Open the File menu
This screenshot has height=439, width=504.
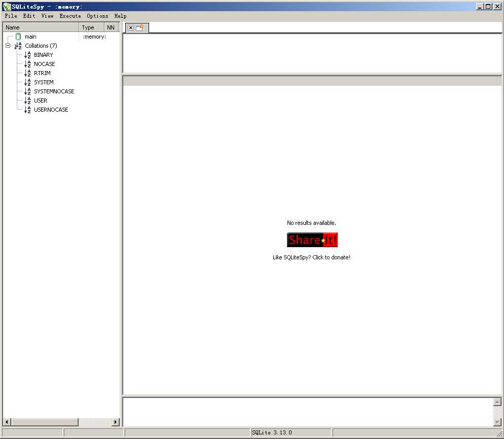(11, 16)
